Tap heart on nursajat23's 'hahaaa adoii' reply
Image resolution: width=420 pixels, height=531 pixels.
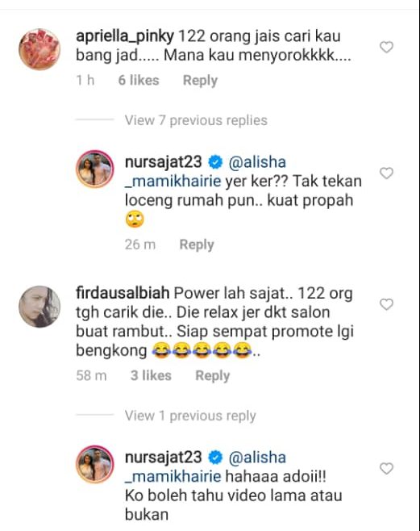coord(386,469)
